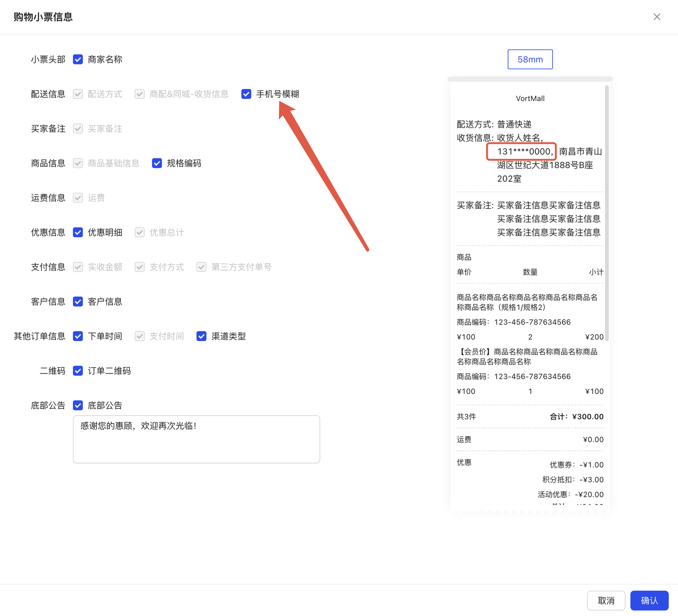Toggle the 订单二维码 checkbox
The height and width of the screenshot is (616, 678).
78,371
